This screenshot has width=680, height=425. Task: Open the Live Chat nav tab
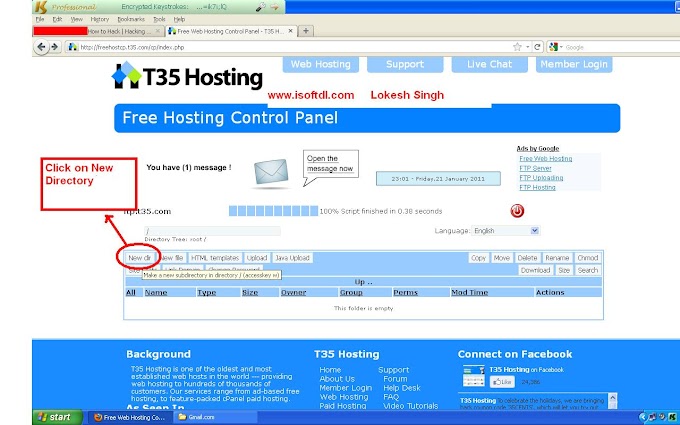pos(490,64)
